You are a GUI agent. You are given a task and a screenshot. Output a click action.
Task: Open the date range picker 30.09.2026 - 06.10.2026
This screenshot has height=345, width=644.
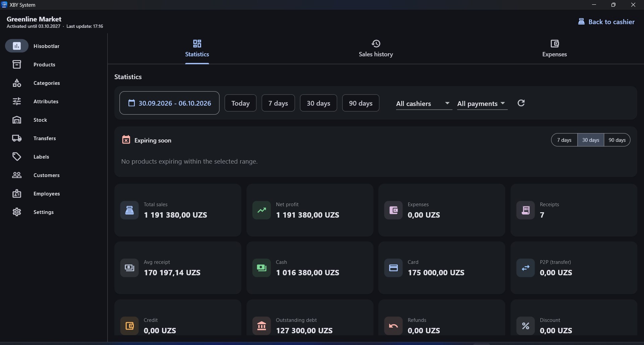pos(169,103)
